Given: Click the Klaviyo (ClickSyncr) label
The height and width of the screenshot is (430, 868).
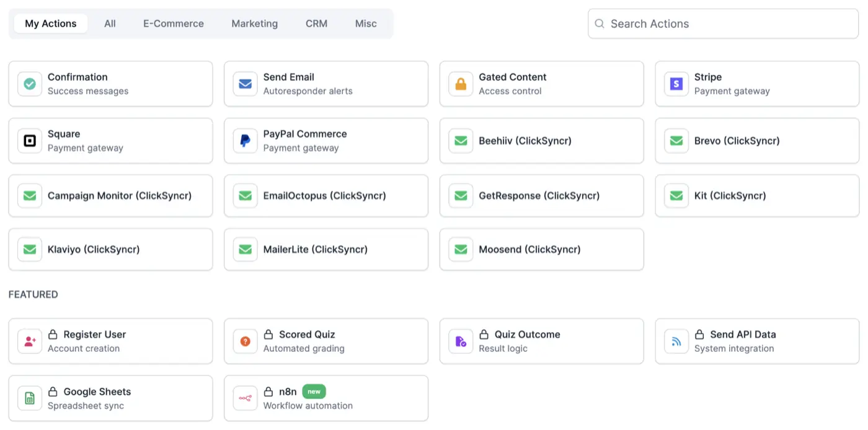Looking at the screenshot, I should [x=94, y=250].
